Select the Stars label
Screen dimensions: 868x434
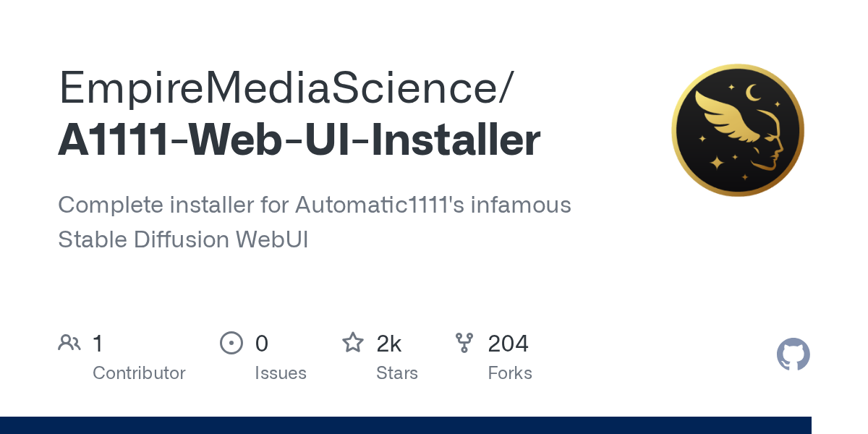(397, 373)
